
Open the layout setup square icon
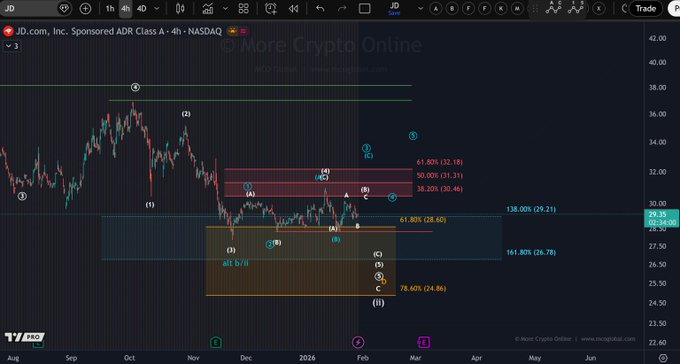pyautogui.click(x=365, y=8)
